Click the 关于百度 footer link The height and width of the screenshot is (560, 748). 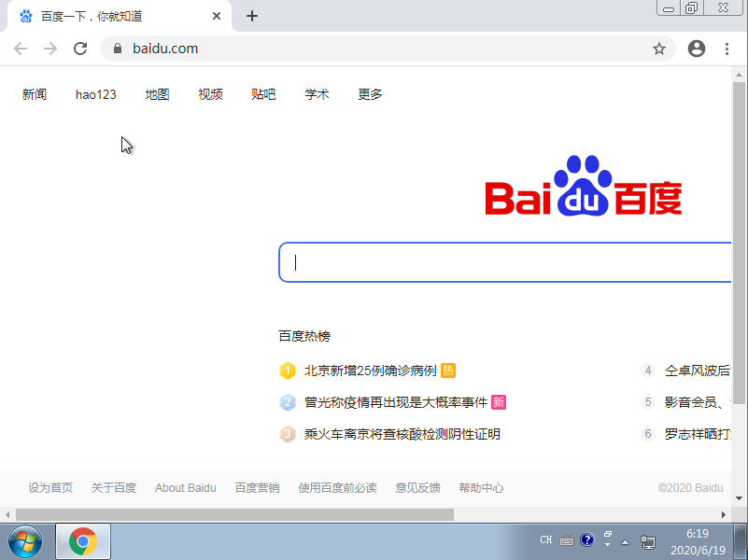tap(114, 487)
